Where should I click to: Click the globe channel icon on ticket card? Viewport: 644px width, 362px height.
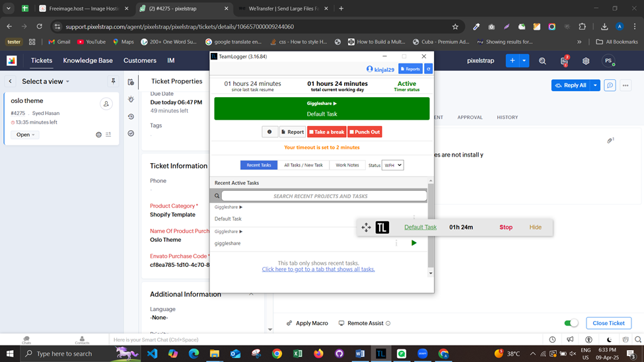pyautogui.click(x=98, y=135)
